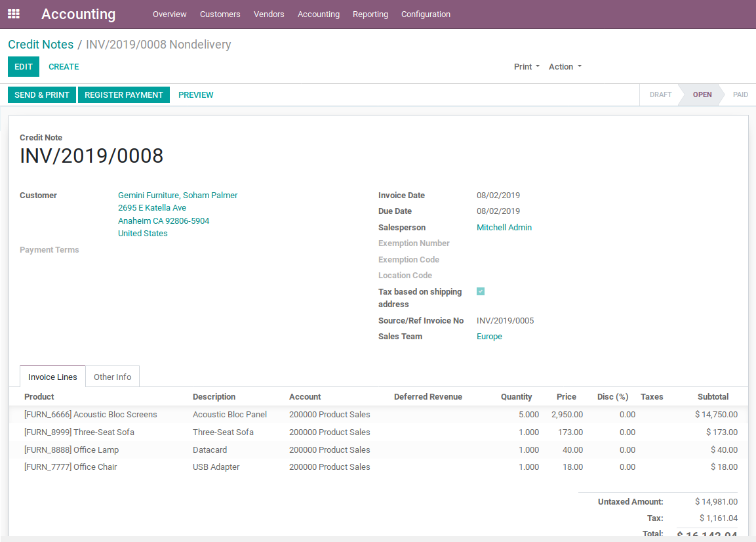Open the Configuration menu
This screenshot has width=756, height=542.
(x=426, y=14)
